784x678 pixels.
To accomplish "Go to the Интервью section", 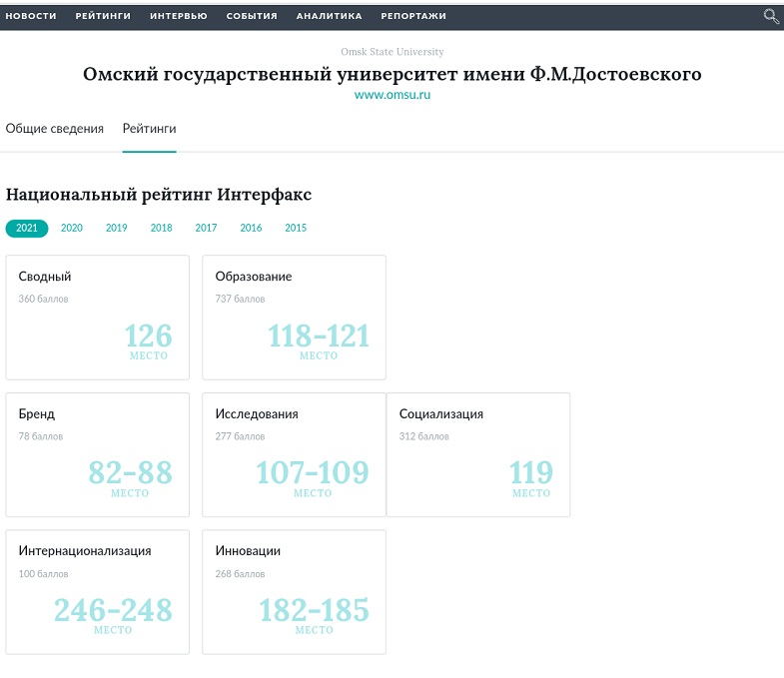I will pos(179,16).
